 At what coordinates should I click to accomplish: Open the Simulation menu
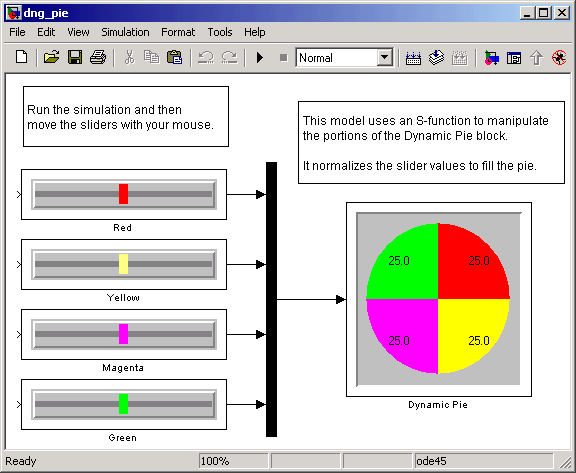125,32
